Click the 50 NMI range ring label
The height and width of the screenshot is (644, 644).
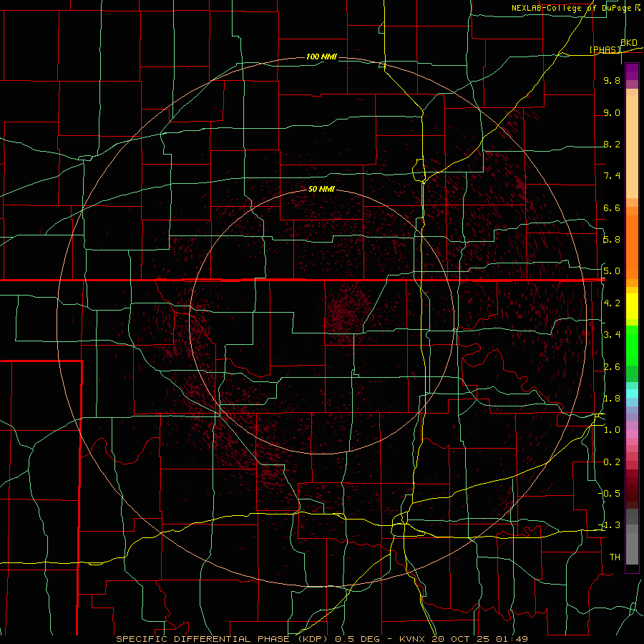click(321, 189)
